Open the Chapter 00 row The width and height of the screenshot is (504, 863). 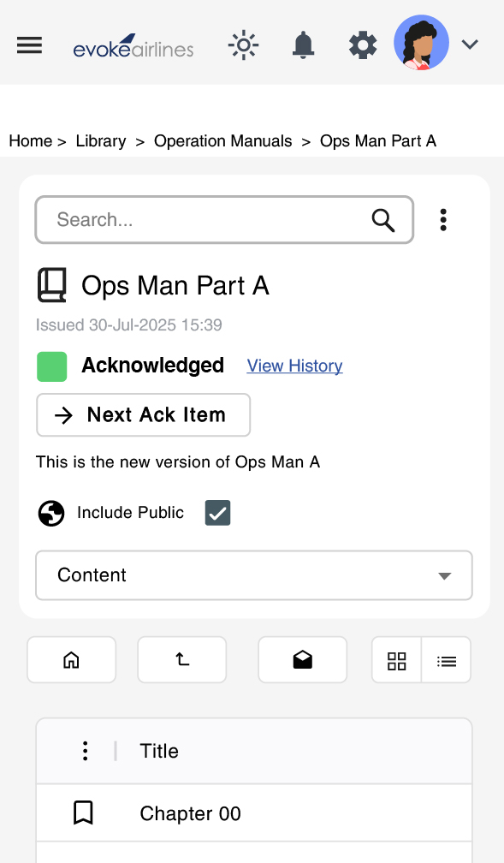(254, 813)
